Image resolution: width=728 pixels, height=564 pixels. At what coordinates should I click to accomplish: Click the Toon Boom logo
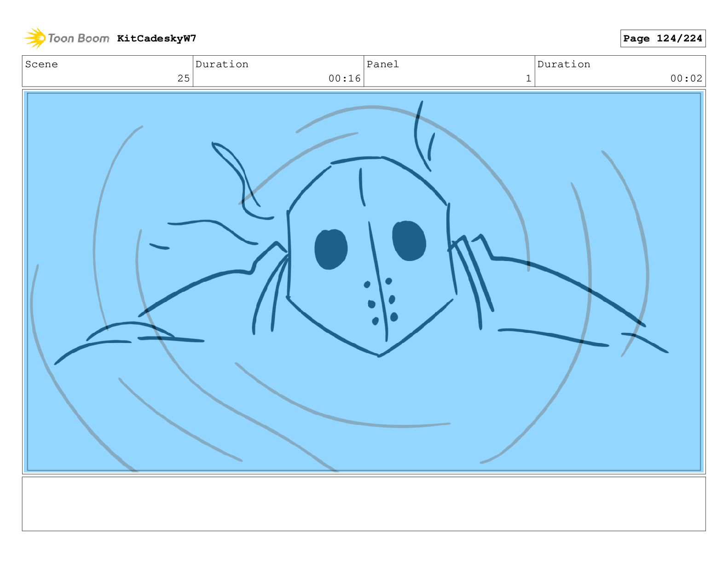[67, 38]
